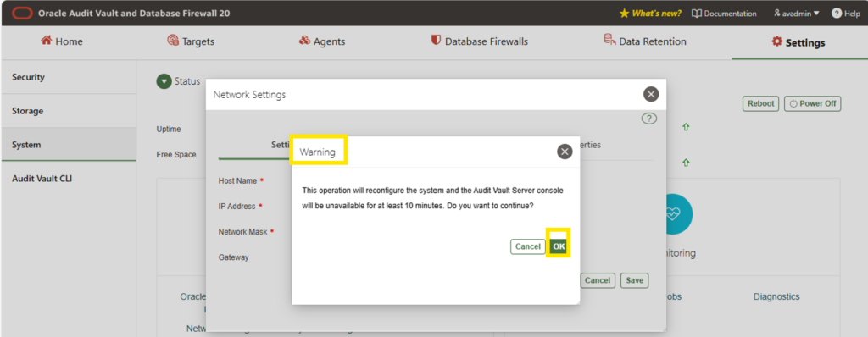Open the Agents tab
The image size is (868, 337).
coord(321,41)
